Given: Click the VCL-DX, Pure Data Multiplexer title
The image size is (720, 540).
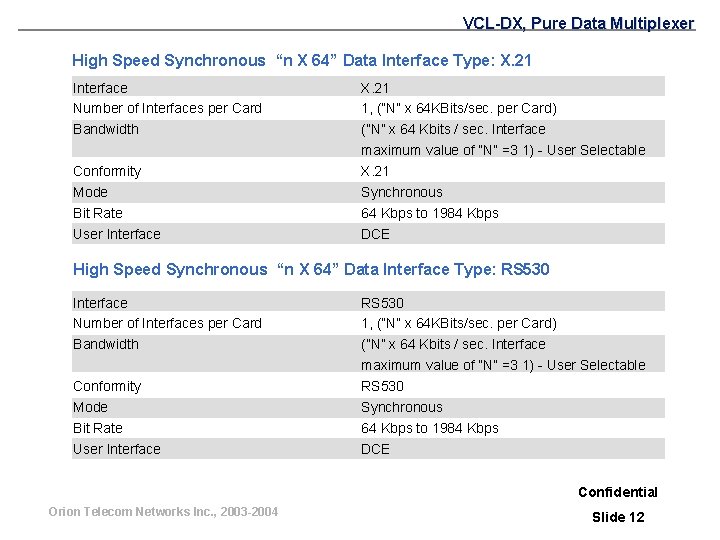Looking at the screenshot, I should click(578, 23).
